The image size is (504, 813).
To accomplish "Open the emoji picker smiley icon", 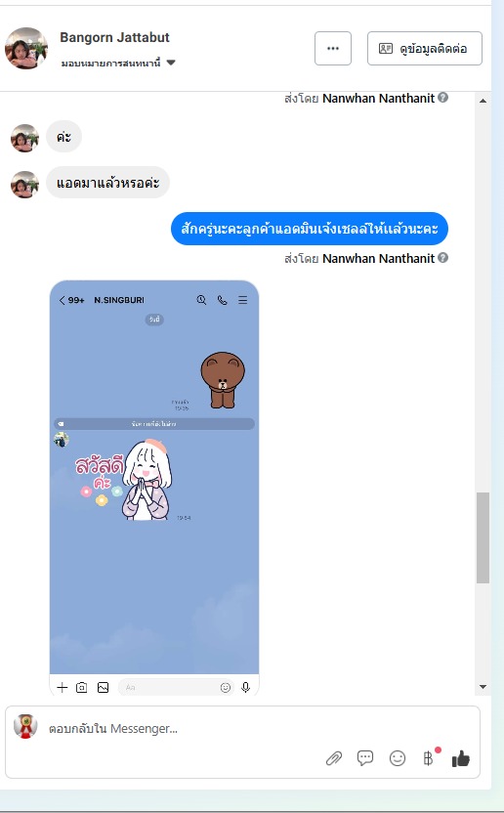I will pyautogui.click(x=398, y=758).
